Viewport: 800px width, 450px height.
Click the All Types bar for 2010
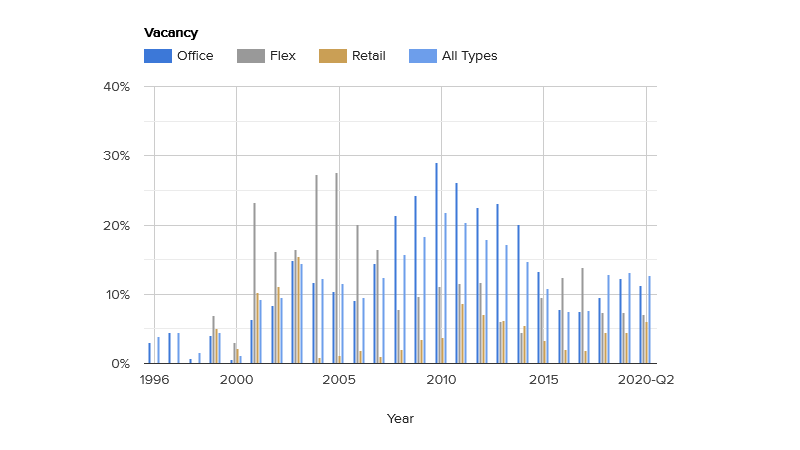tap(446, 288)
